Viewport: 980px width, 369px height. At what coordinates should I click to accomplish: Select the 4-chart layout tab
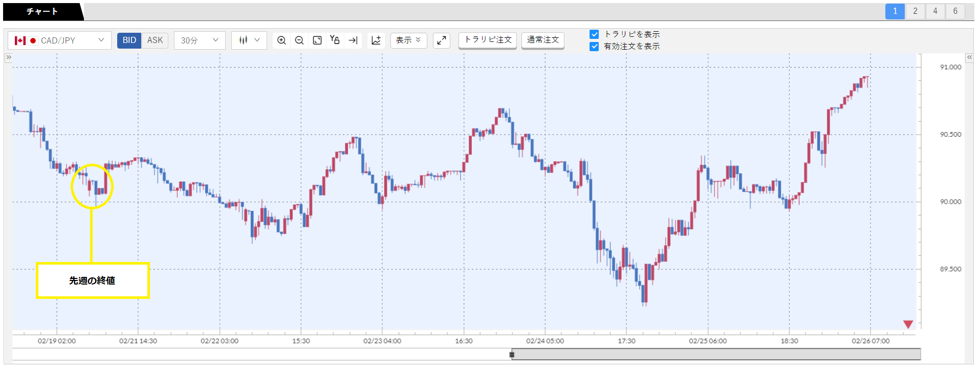point(935,11)
